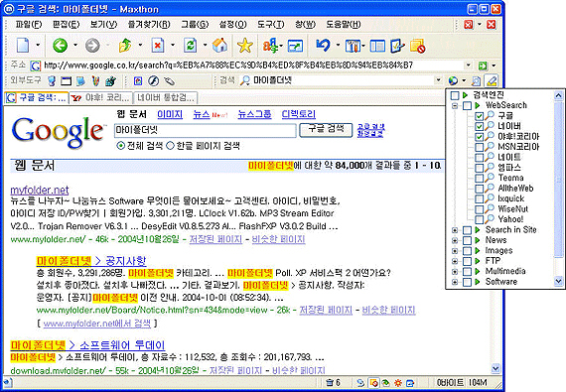Click the status bar sun icon

pyautogui.click(x=398, y=383)
